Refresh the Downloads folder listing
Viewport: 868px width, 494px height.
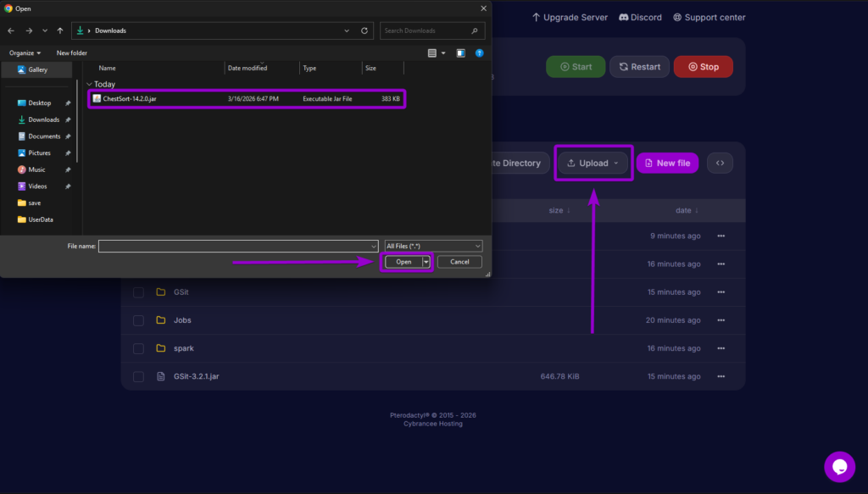pos(364,31)
